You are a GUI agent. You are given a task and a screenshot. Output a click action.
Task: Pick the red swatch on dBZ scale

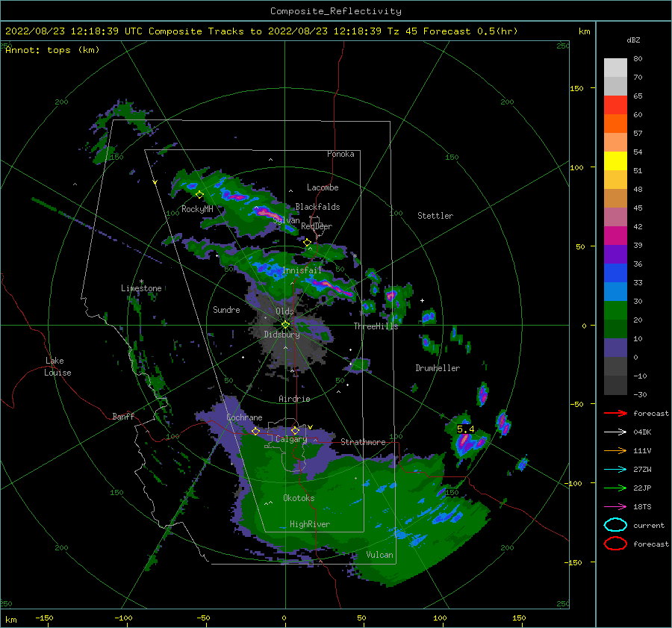(x=615, y=105)
